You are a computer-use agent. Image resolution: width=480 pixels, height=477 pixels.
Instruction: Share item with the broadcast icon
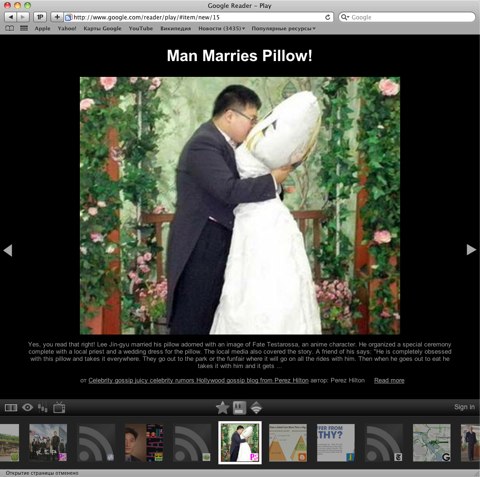256,407
